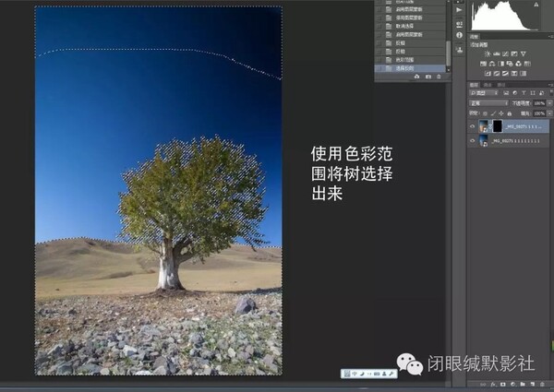Add a Color Lookup adjustment layer
This screenshot has width=554, height=392.
pyautogui.click(x=527, y=64)
